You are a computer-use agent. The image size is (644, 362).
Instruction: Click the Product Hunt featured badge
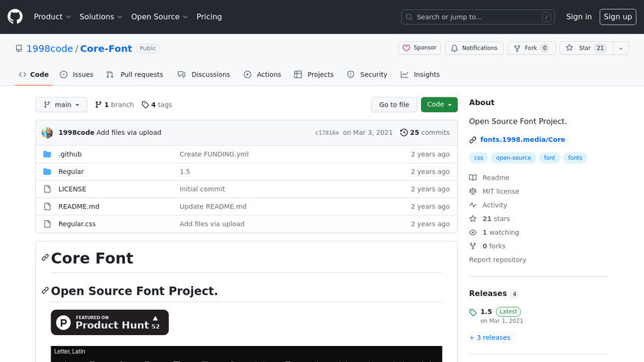pos(110,322)
